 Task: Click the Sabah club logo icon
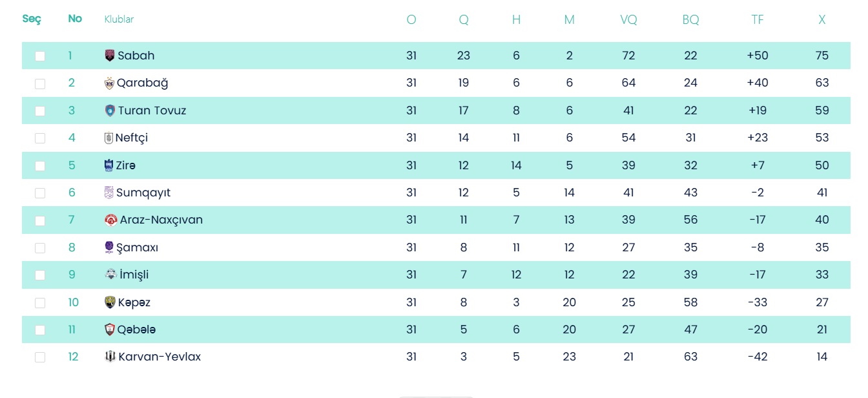click(110, 56)
